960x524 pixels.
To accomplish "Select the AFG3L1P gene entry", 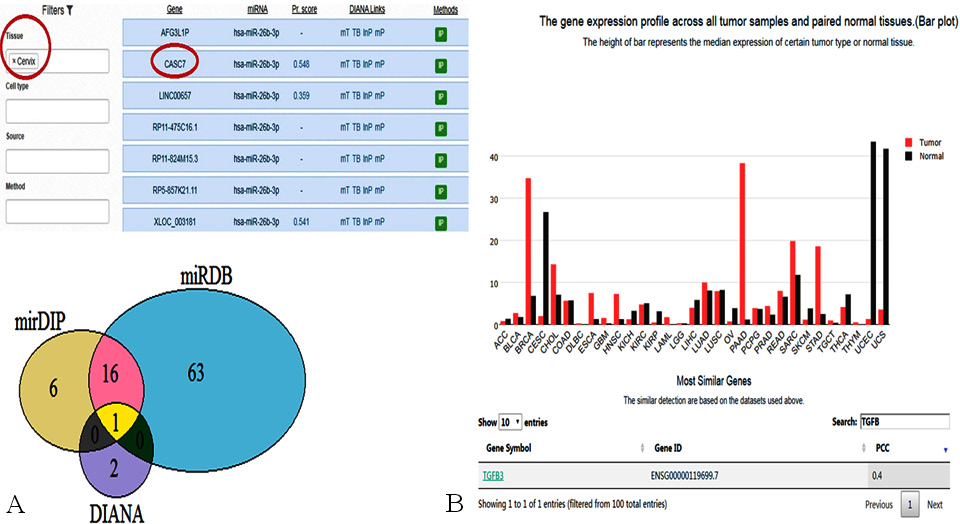I will [174, 32].
